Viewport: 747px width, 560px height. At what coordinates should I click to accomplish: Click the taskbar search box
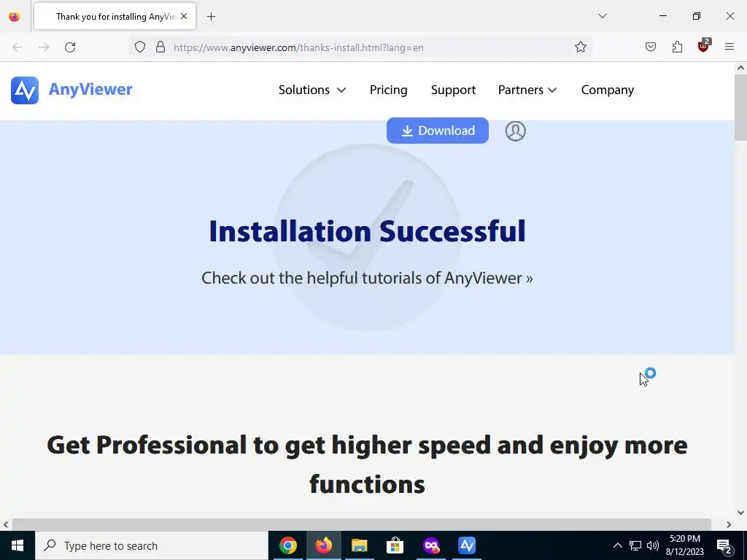point(152,545)
